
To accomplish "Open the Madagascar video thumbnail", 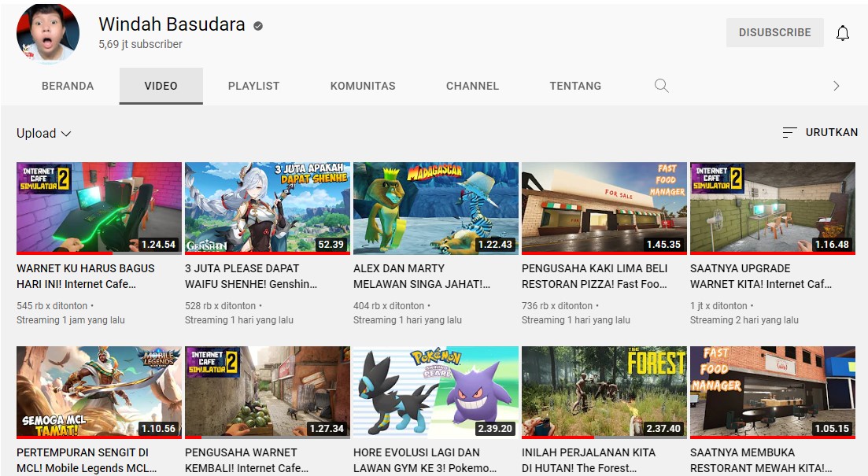I will [436, 208].
